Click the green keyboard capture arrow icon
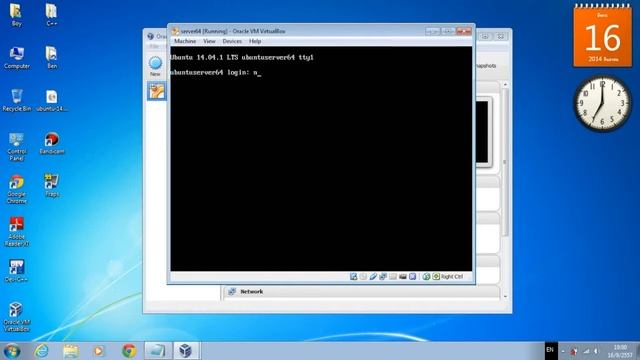This screenshot has width=640, height=360. point(436,276)
